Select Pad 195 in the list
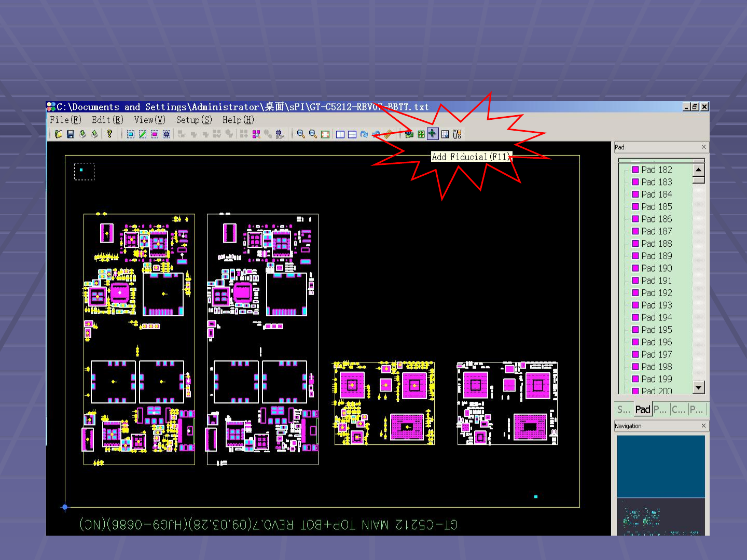The image size is (747, 560). pos(657,330)
